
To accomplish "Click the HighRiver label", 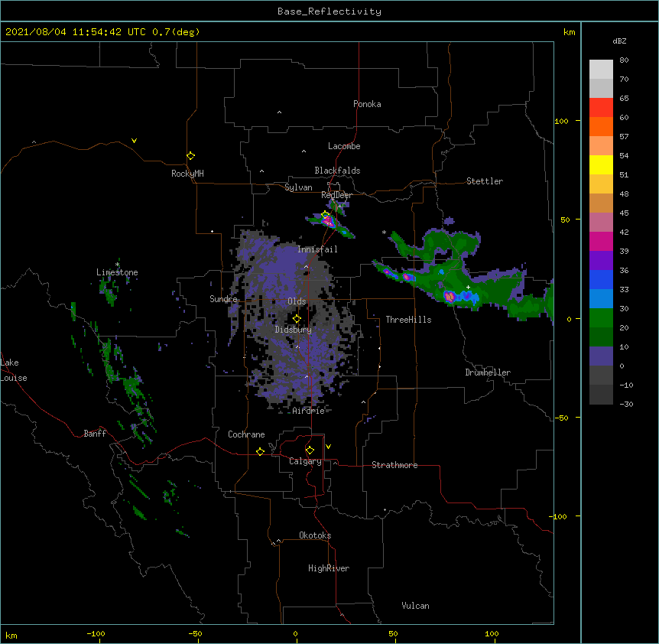I will [329, 568].
